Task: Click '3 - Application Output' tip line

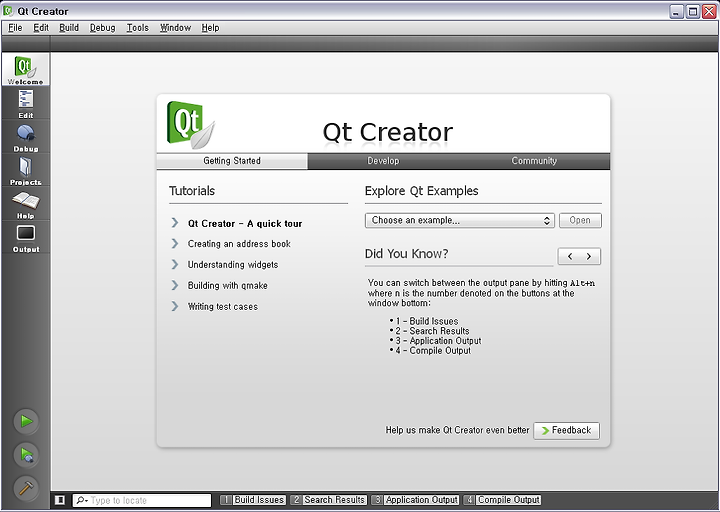Action: point(439,341)
